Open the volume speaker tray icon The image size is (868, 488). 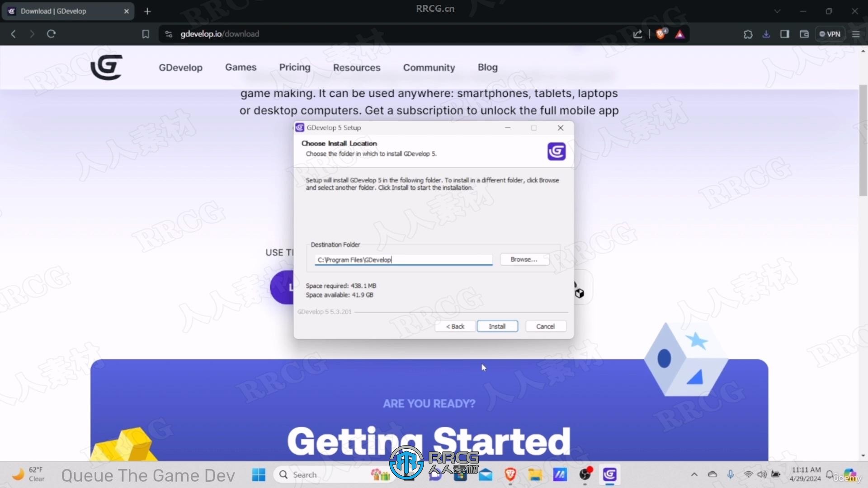click(762, 474)
